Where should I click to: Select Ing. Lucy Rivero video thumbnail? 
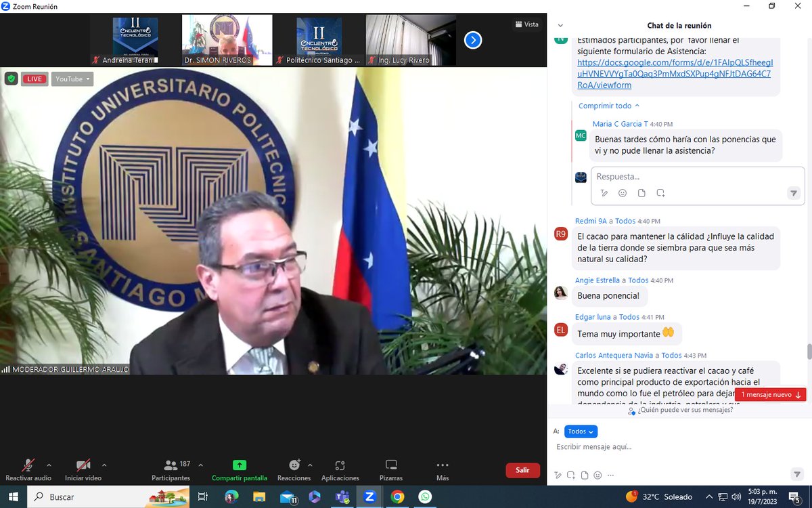(x=411, y=40)
